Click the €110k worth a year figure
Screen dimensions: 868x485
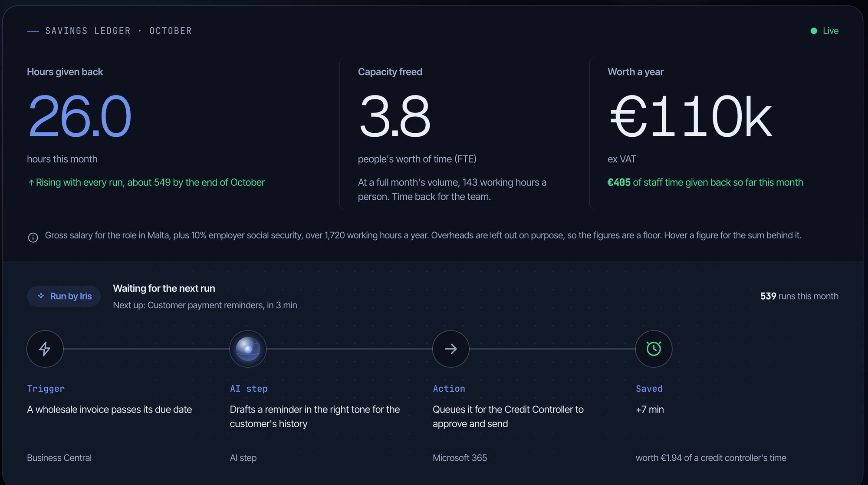[x=690, y=116]
